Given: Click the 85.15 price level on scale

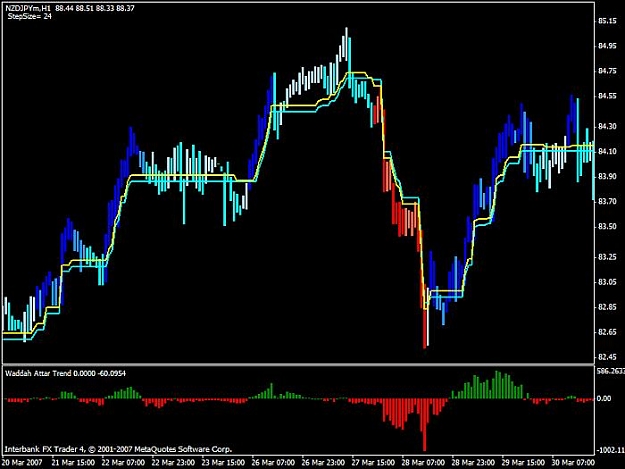Looking at the screenshot, I should coord(607,21).
